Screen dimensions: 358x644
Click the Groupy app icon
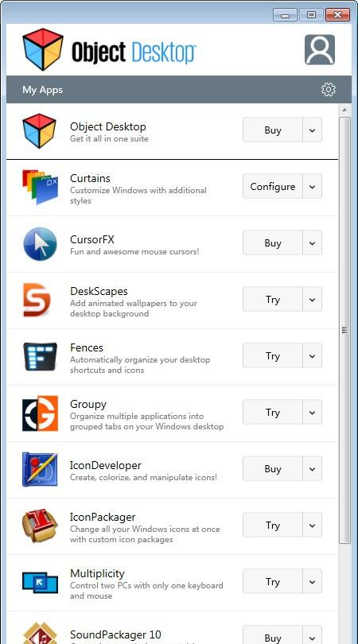40,413
